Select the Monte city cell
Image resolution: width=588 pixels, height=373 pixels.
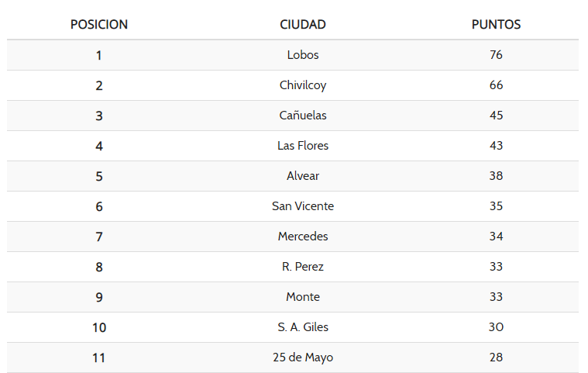pos(303,297)
